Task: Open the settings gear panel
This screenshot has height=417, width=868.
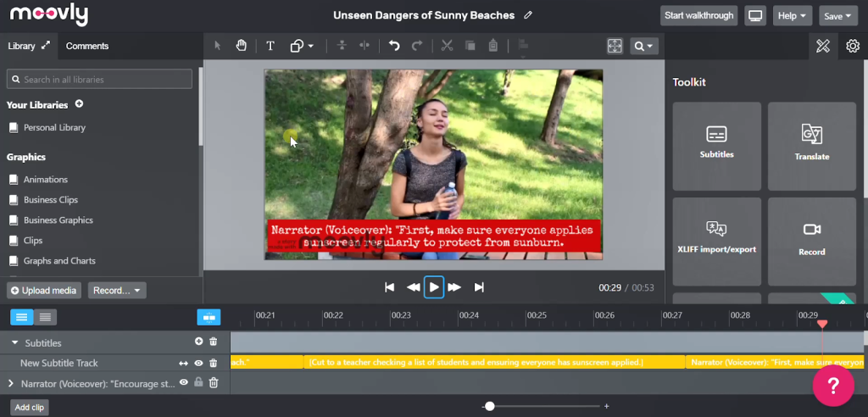Action: pos(852,46)
